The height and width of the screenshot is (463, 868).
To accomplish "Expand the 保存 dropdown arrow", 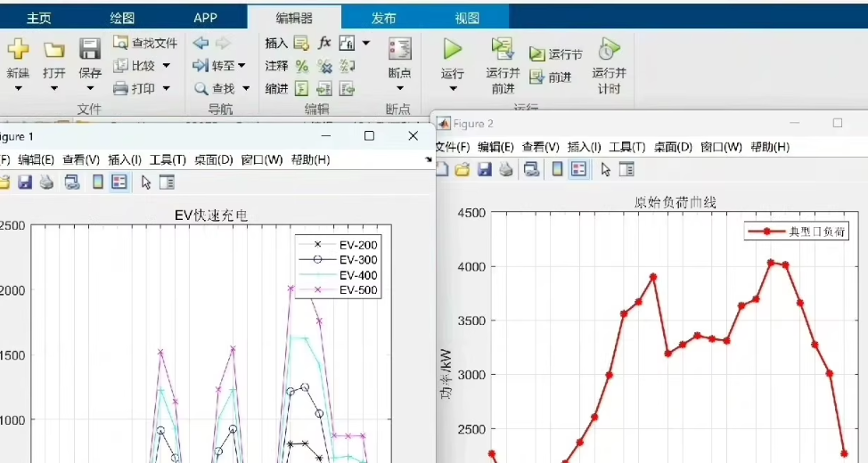I will click(90, 88).
